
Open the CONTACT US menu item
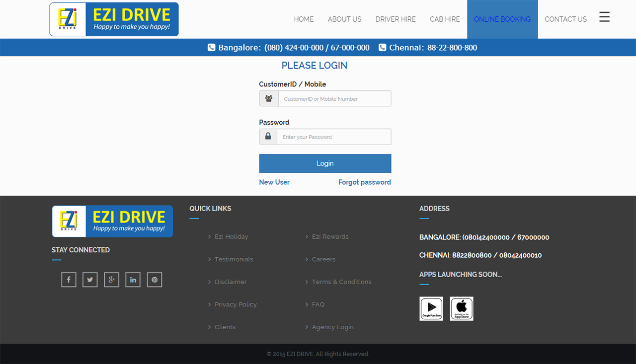tap(565, 19)
